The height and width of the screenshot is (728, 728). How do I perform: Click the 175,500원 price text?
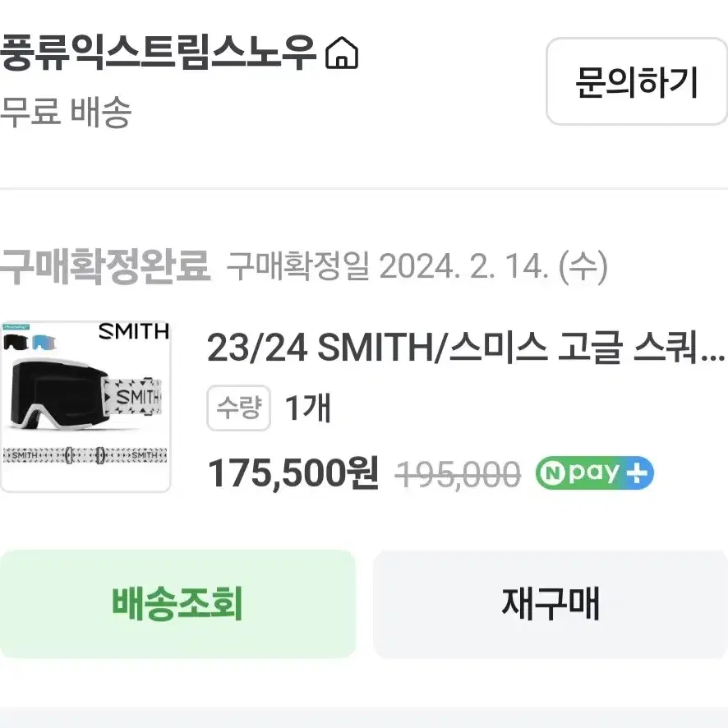(x=293, y=473)
